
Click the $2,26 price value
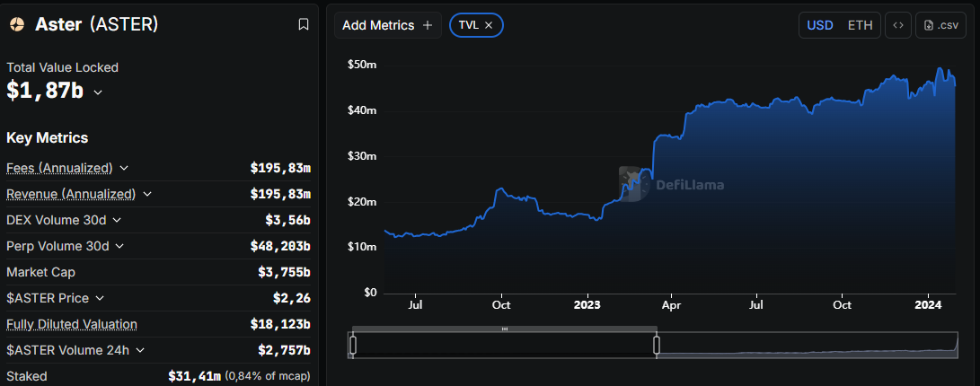point(292,299)
